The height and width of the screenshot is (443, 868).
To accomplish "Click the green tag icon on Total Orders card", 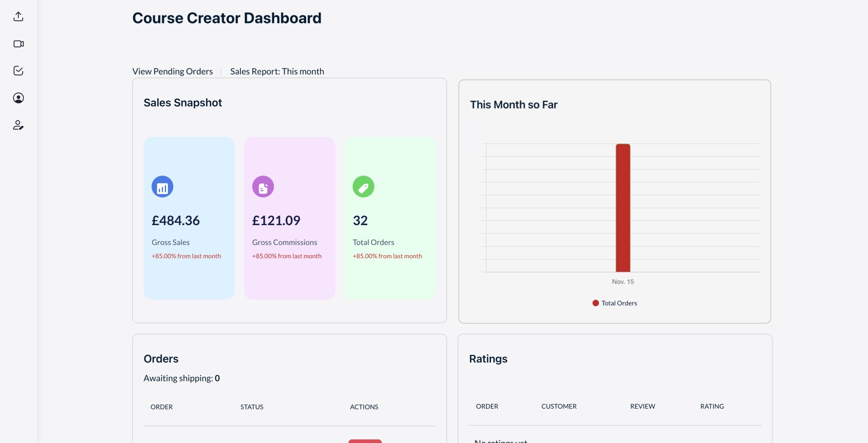I will point(363,186).
